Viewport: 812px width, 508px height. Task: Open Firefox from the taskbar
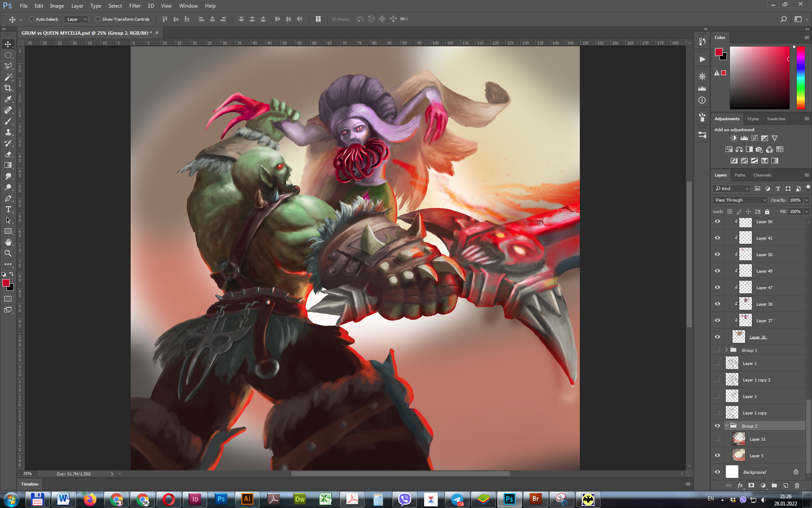click(90, 500)
